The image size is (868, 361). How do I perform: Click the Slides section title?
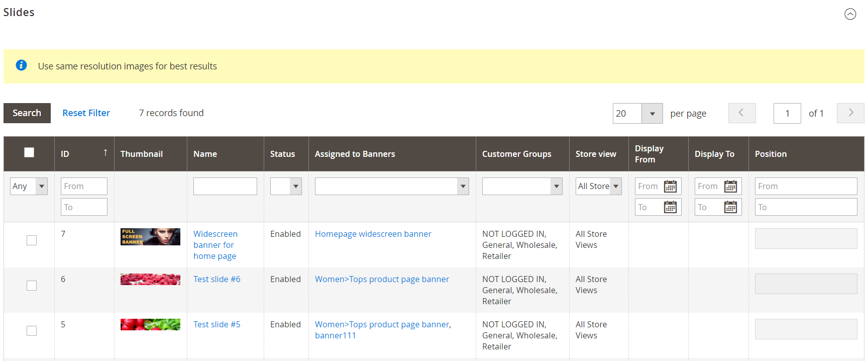point(19,12)
